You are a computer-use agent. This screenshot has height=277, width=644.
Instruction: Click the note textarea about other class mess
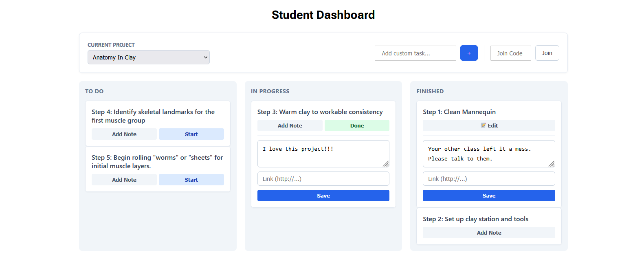(x=489, y=154)
